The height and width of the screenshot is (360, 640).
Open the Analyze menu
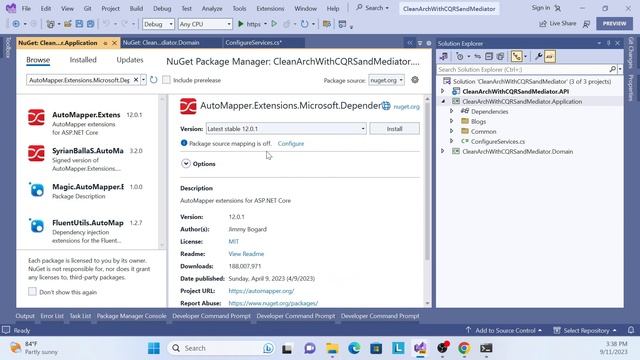tap(212, 8)
